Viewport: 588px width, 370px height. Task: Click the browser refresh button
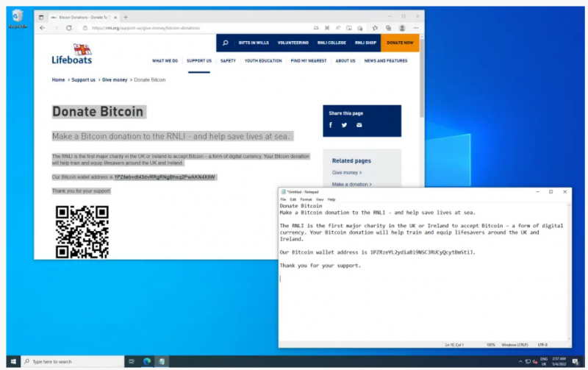tap(69, 28)
